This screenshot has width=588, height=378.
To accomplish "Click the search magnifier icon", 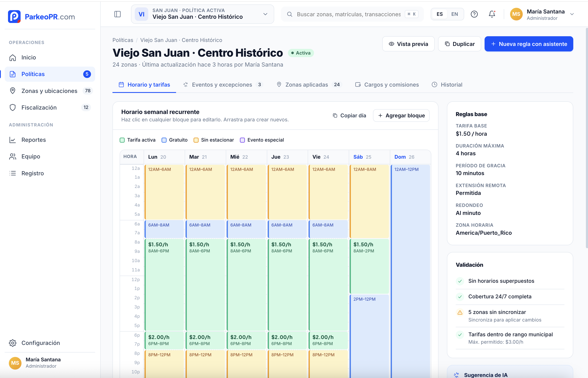I will [290, 14].
